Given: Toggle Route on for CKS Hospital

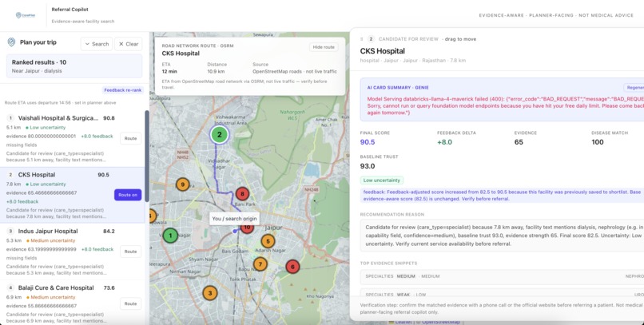Looking at the screenshot, I should tap(128, 195).
